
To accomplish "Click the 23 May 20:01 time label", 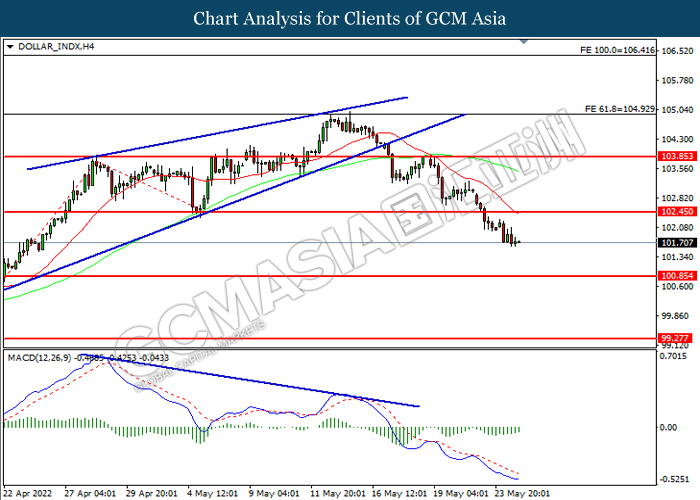I will pos(523,494).
